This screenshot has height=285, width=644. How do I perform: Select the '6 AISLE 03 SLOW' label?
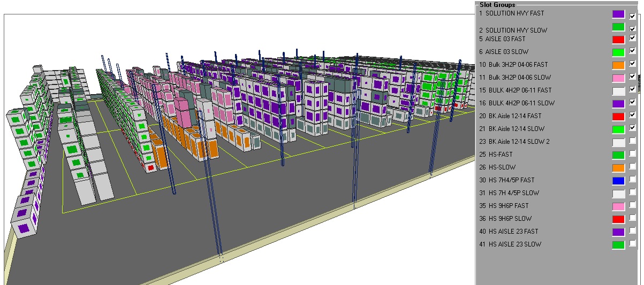coord(504,52)
